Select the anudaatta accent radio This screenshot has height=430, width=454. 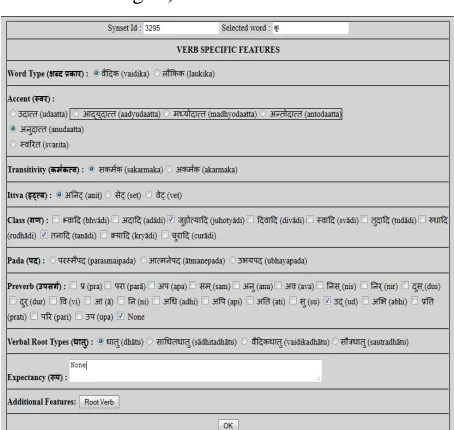coord(13,129)
